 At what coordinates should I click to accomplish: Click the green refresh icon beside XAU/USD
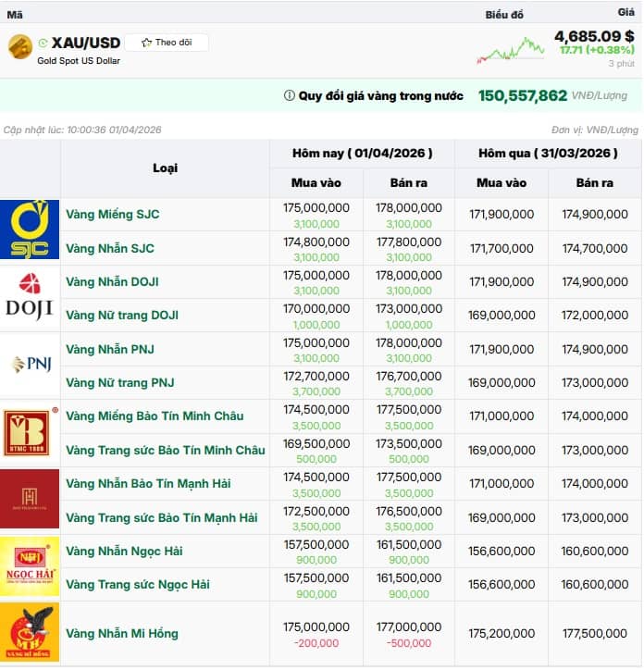[43, 43]
